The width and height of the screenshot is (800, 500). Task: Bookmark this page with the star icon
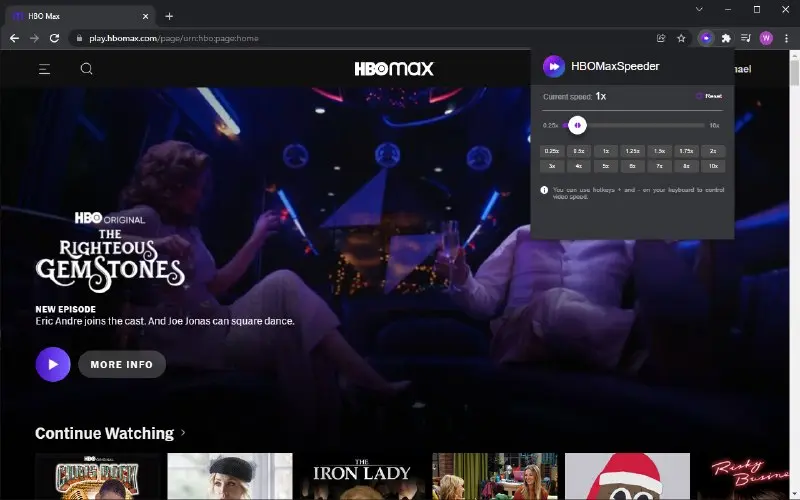tap(681, 38)
